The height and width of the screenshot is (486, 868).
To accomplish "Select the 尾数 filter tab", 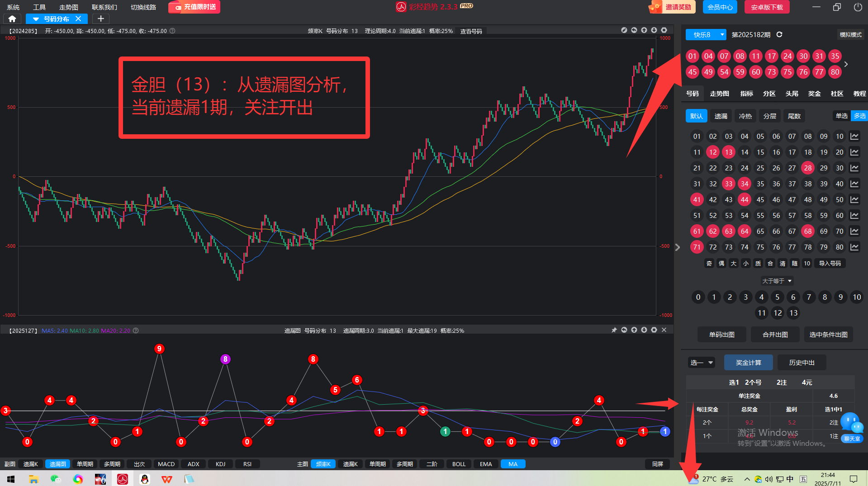I will [x=794, y=116].
